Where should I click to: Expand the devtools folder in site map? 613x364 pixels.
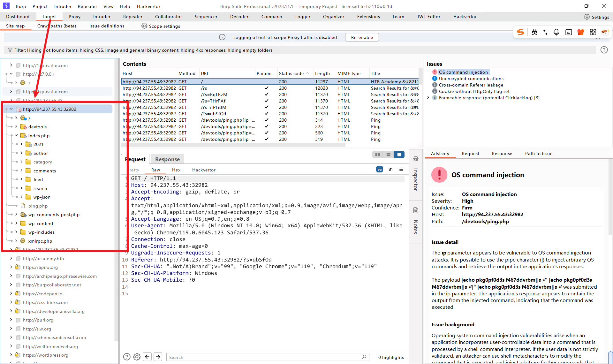[16, 127]
